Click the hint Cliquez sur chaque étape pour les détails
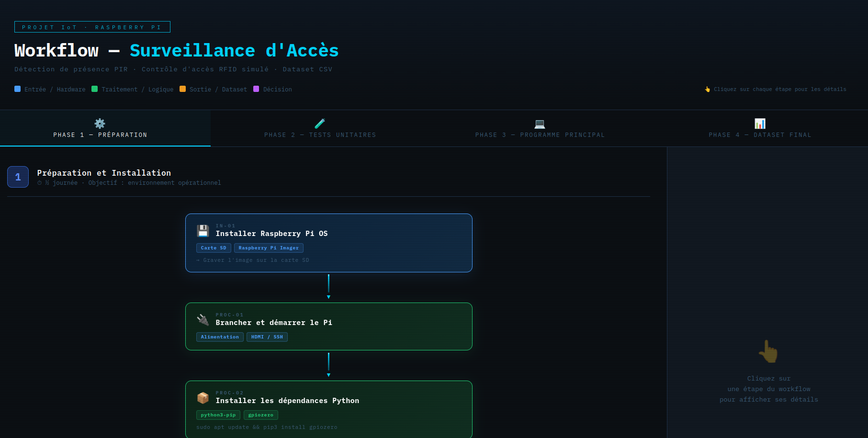This screenshot has height=438, width=868. click(780, 89)
